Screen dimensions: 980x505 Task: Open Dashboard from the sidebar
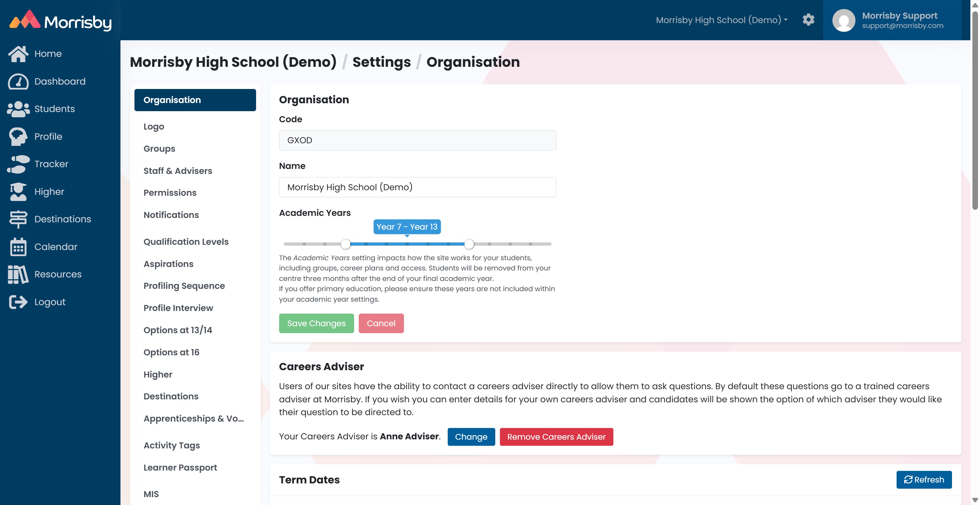click(60, 81)
